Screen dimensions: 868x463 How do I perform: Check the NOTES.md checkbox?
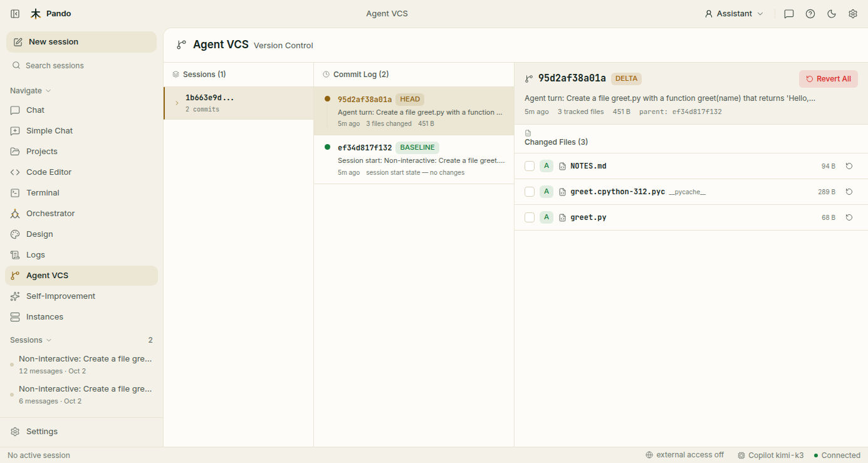pyautogui.click(x=530, y=166)
